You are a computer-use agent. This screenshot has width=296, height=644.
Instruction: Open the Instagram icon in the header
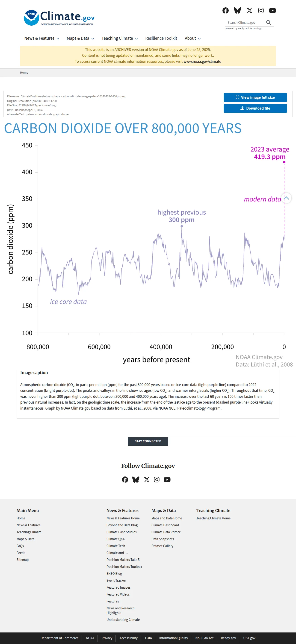coord(261,11)
